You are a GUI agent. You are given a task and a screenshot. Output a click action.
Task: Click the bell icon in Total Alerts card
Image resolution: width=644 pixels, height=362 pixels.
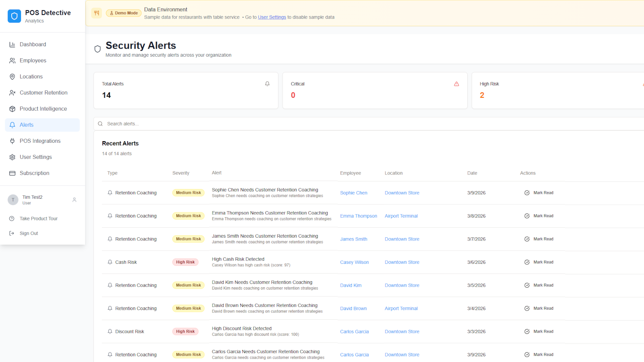tap(267, 84)
